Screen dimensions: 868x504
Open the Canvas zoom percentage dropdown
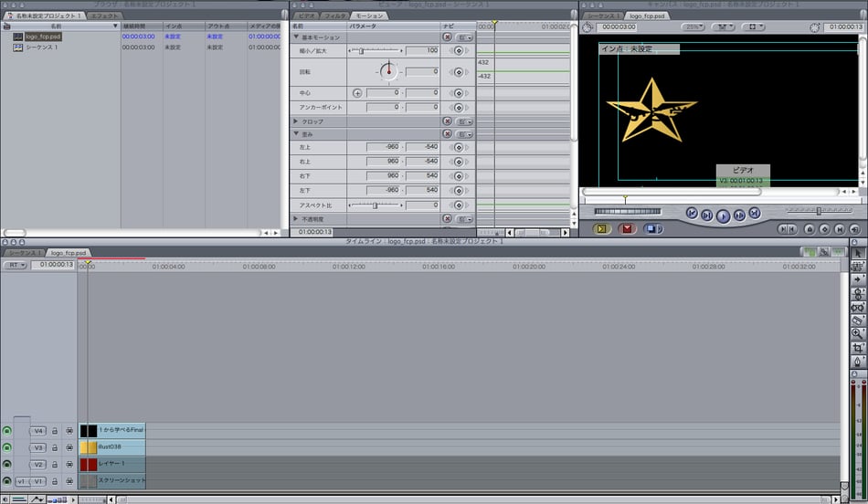693,26
